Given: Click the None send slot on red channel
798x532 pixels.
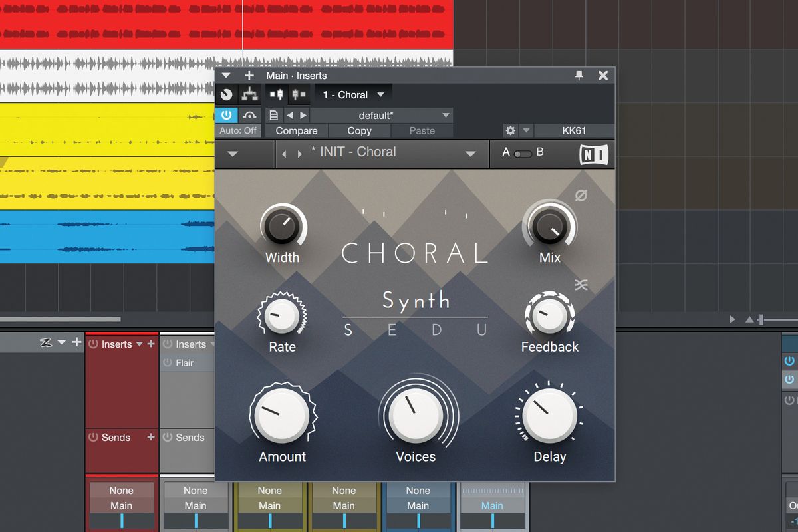Looking at the screenshot, I should 122,490.
